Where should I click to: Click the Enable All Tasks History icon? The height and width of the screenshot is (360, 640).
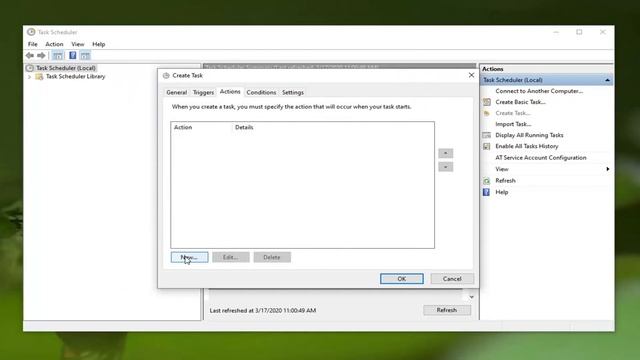click(x=487, y=146)
